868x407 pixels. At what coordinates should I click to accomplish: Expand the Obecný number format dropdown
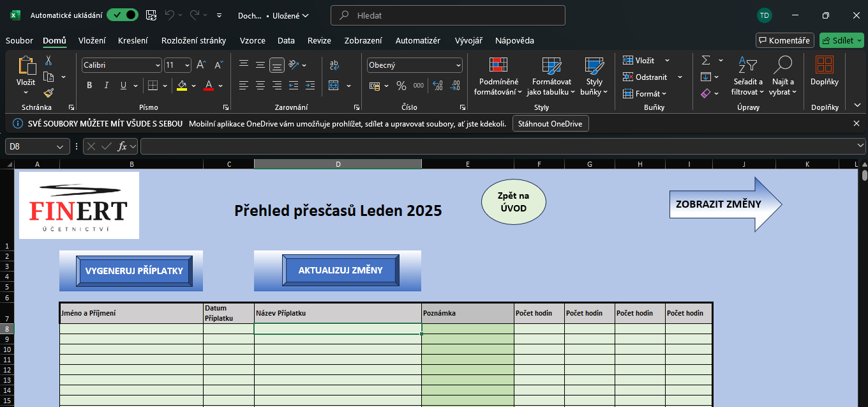coord(458,65)
